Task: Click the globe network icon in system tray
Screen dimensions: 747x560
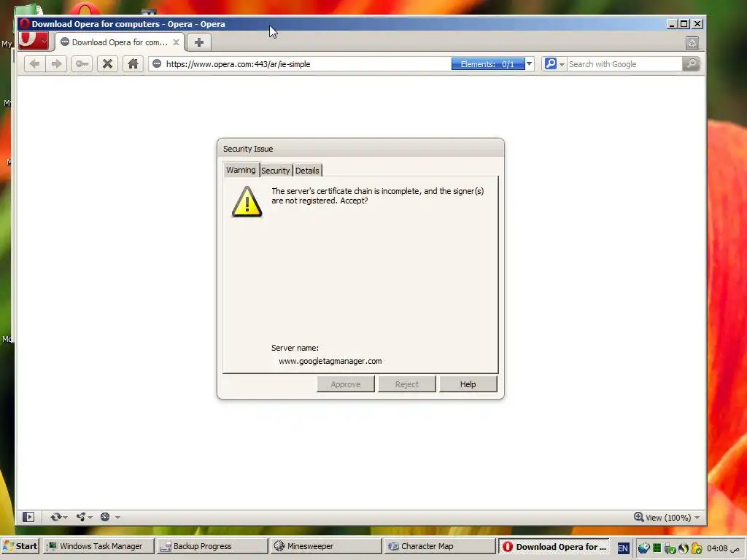Action: pos(643,548)
